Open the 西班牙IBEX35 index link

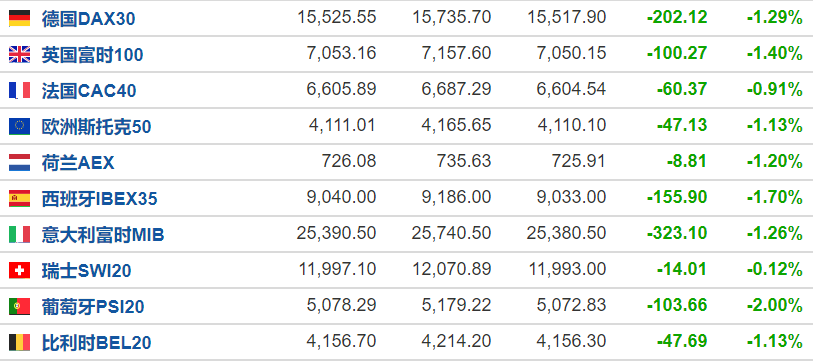(100, 199)
